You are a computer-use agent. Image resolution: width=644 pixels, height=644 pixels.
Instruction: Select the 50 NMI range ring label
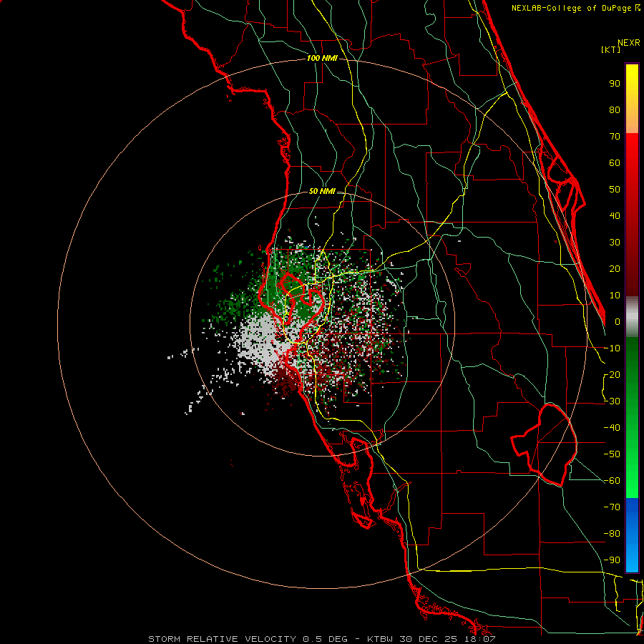(322, 191)
